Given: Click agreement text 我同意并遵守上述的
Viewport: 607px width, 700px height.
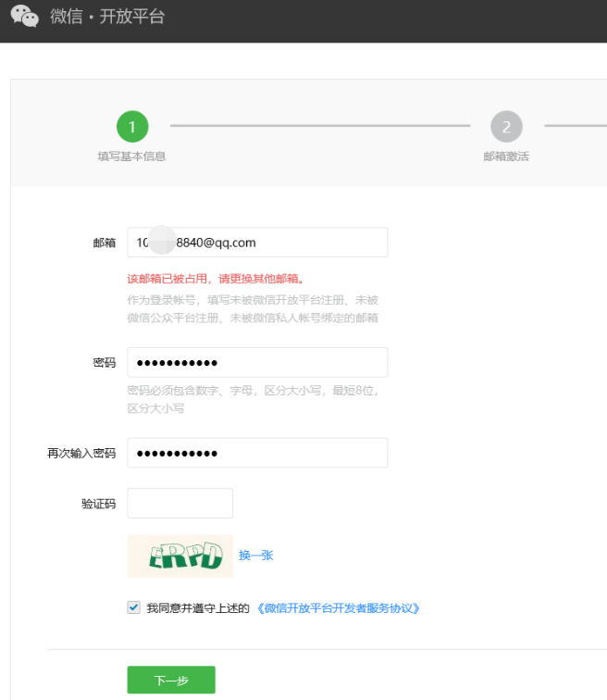Looking at the screenshot, I should [x=198, y=608].
